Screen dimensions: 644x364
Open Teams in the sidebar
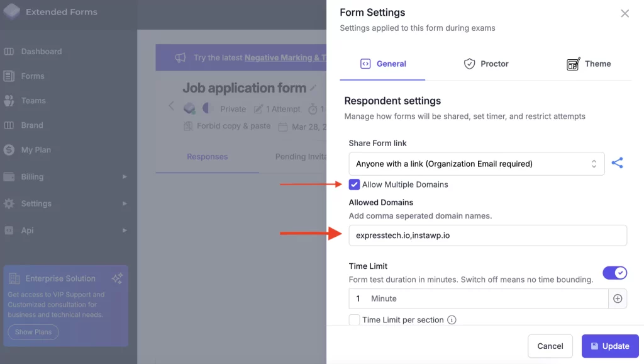(x=33, y=101)
